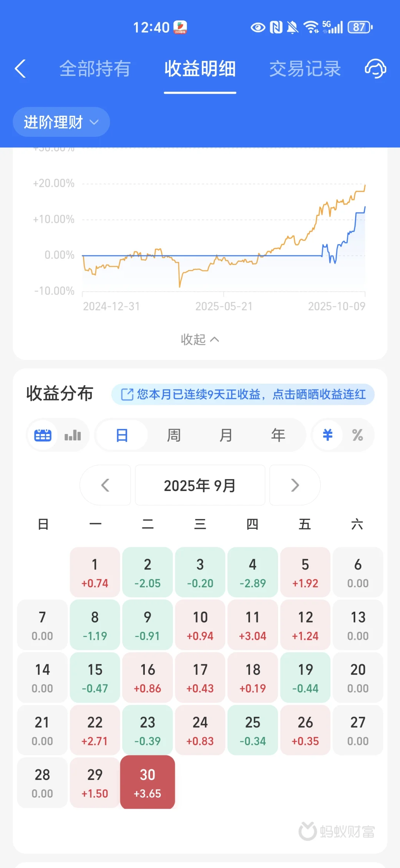Show earnings in yuan (¥)

click(x=328, y=435)
